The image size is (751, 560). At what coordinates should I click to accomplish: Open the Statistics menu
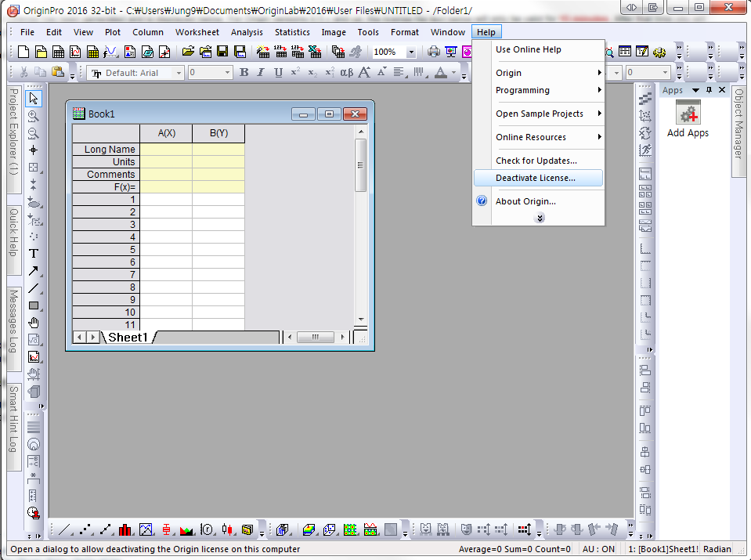[x=292, y=32]
